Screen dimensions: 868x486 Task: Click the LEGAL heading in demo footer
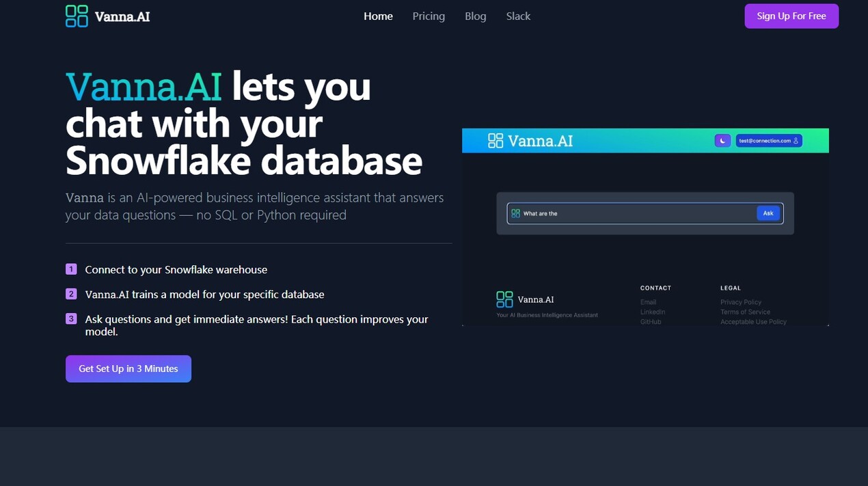(731, 288)
